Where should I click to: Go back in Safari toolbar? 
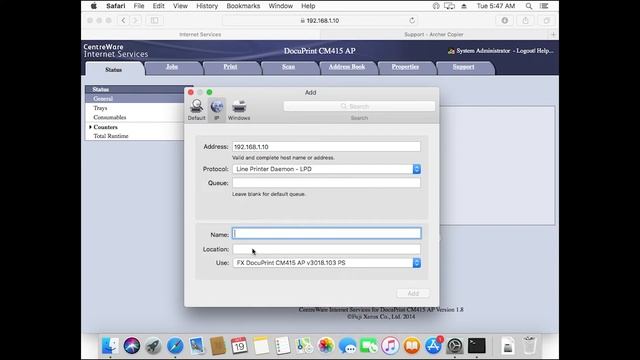[x=123, y=20]
